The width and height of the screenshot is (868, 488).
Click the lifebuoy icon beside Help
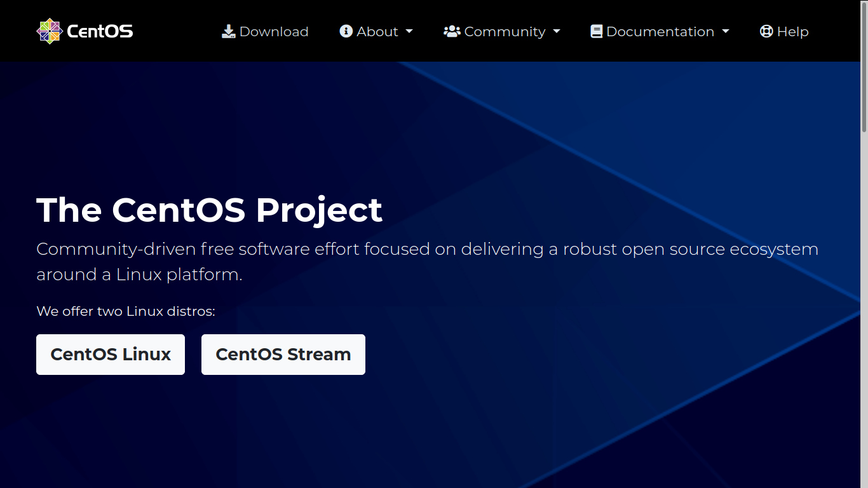tap(766, 31)
